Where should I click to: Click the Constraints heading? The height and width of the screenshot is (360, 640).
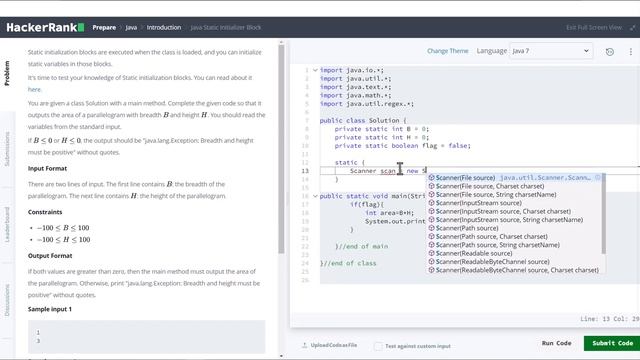(45, 212)
